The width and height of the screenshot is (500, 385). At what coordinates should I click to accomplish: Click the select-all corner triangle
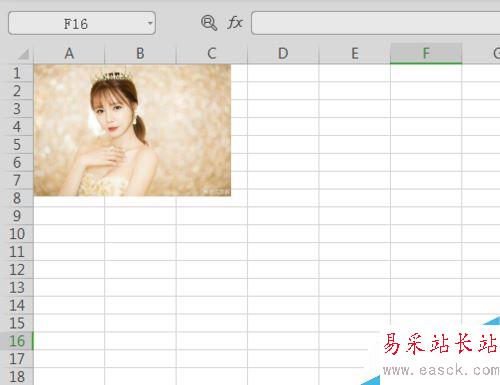click(x=23, y=54)
